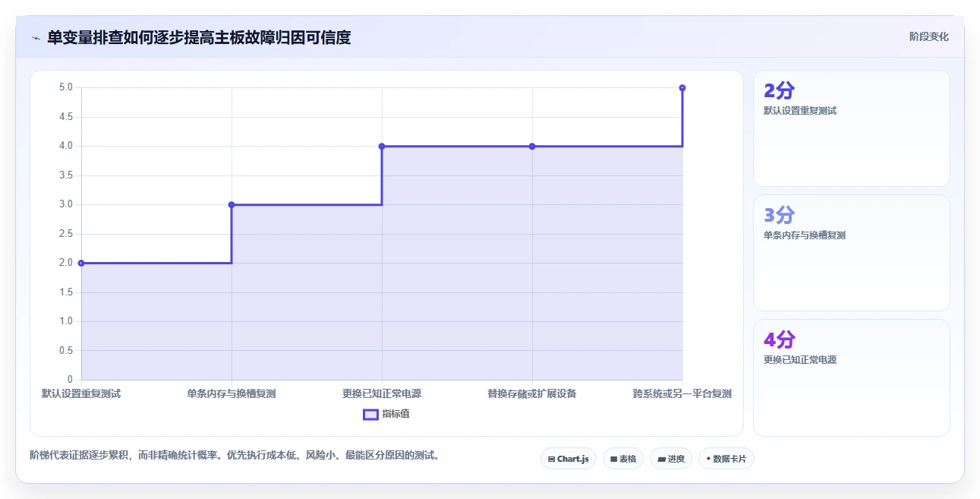980x499 pixels.
Task: Click the 指标值 legend color box
Action: point(370,414)
